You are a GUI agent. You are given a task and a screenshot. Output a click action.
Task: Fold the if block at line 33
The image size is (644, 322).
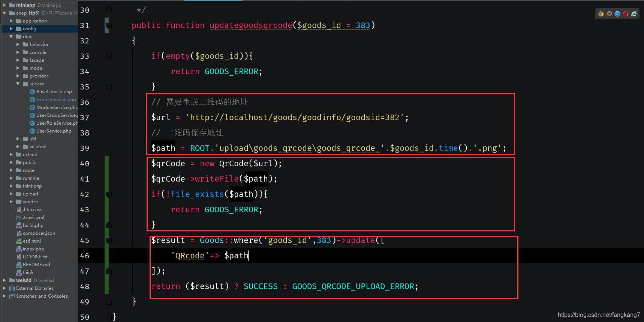coord(109,56)
